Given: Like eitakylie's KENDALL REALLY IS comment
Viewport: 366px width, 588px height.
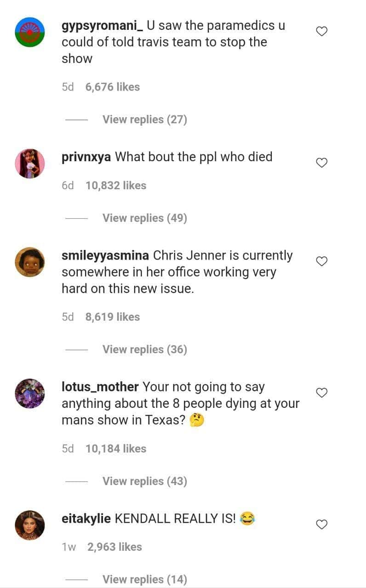Looking at the screenshot, I should (322, 524).
